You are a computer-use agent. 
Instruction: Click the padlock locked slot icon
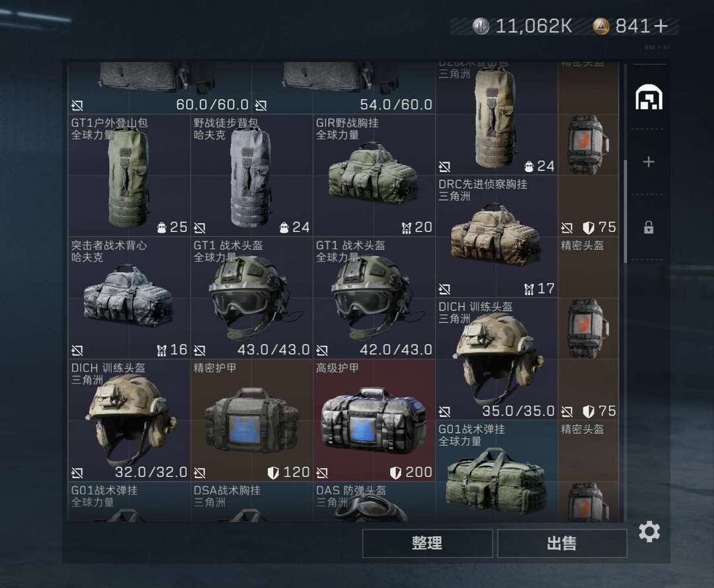pyautogui.click(x=649, y=227)
